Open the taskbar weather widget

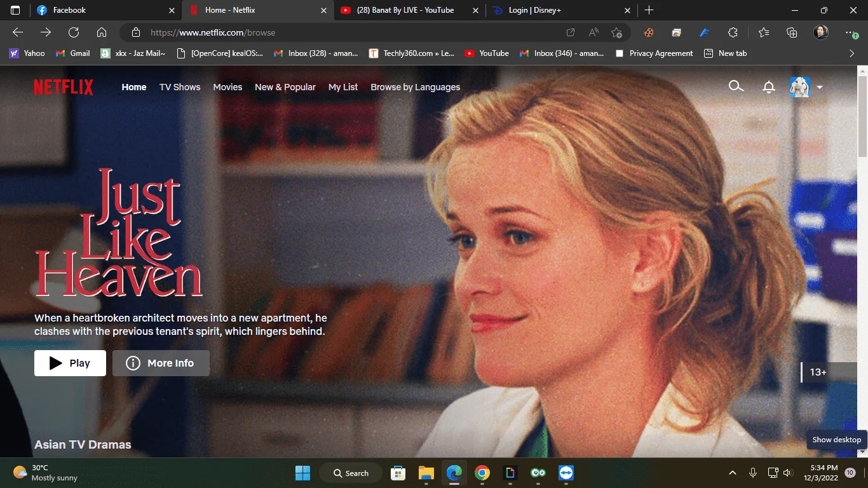coord(46,473)
